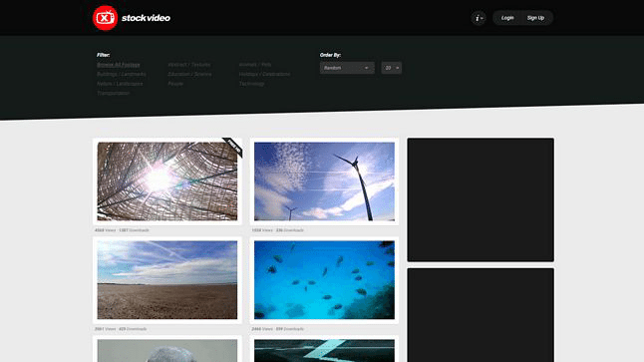
Task: Filter by Abstract / Textures
Action: (189, 65)
